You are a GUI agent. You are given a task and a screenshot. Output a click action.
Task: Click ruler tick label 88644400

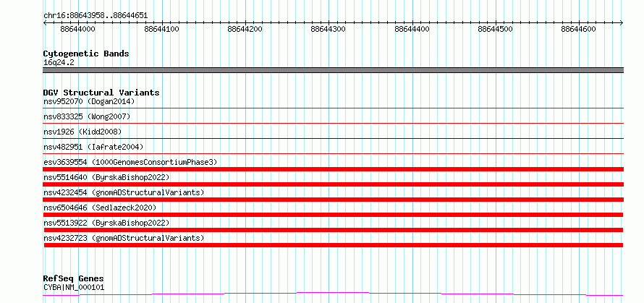[412, 29]
